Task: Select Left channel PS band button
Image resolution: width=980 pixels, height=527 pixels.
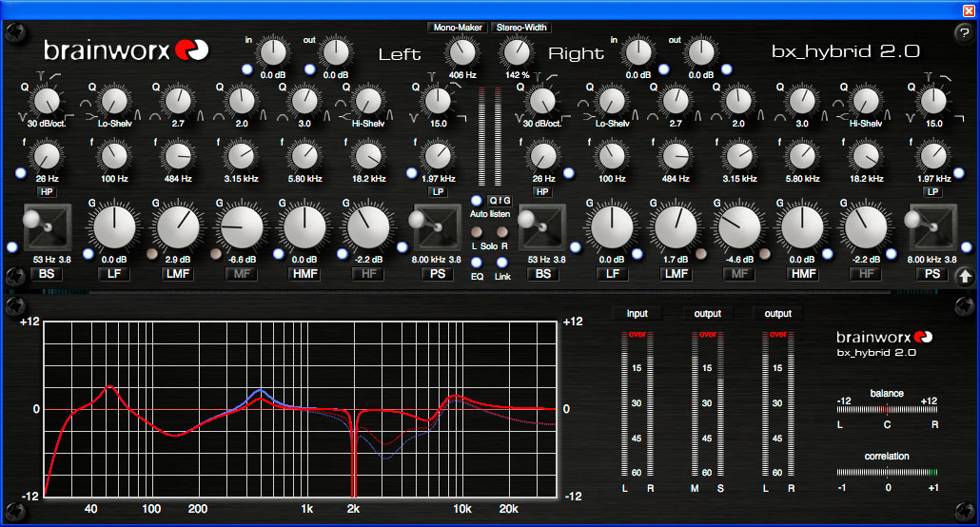Action: click(438, 274)
